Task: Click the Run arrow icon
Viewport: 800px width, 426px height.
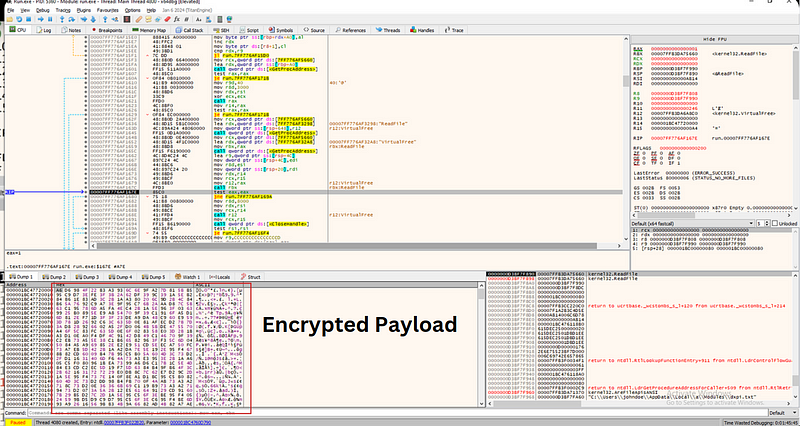Action: click(41, 19)
